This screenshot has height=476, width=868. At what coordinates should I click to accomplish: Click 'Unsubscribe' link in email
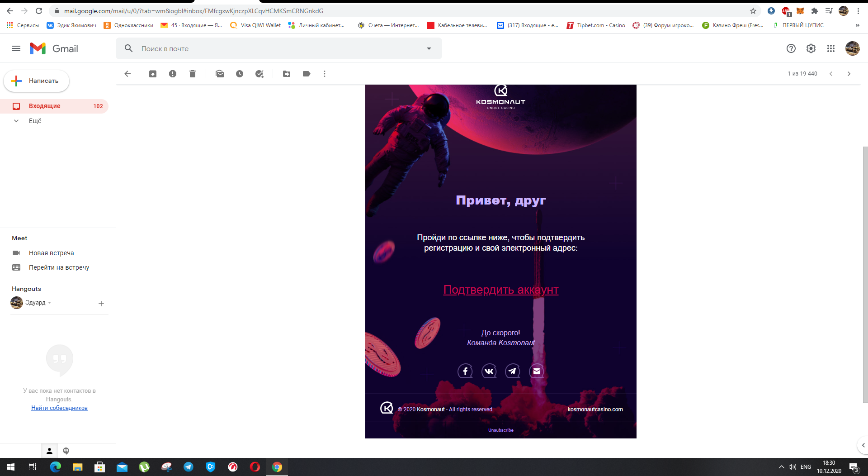click(x=501, y=430)
